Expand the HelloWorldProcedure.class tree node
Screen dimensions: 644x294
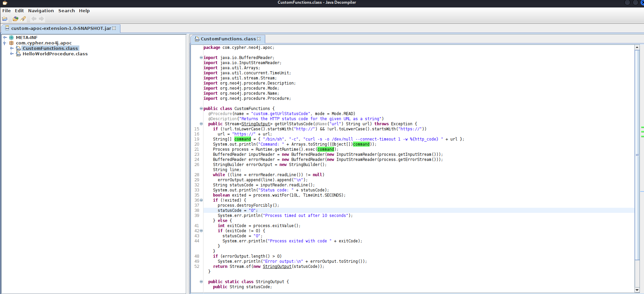point(12,54)
